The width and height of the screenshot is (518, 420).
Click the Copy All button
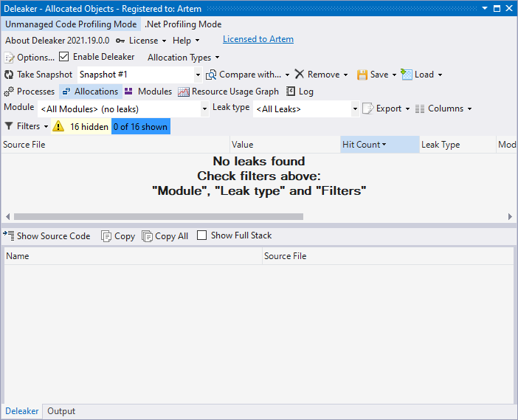coord(165,236)
